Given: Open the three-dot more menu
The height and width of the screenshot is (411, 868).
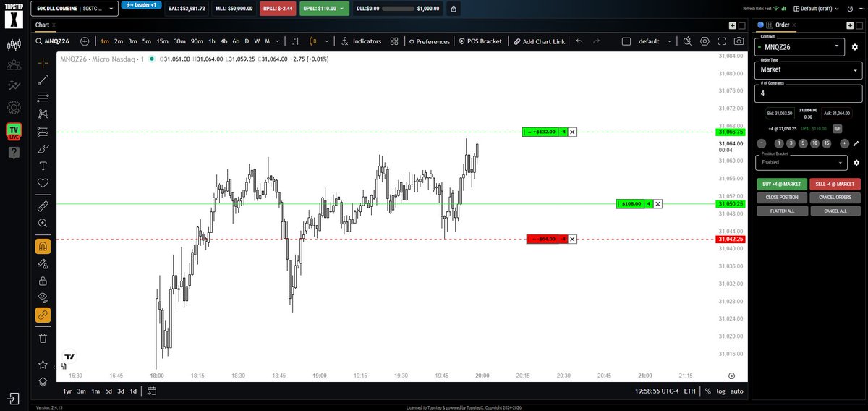Looking at the screenshot, I should coord(860,9).
